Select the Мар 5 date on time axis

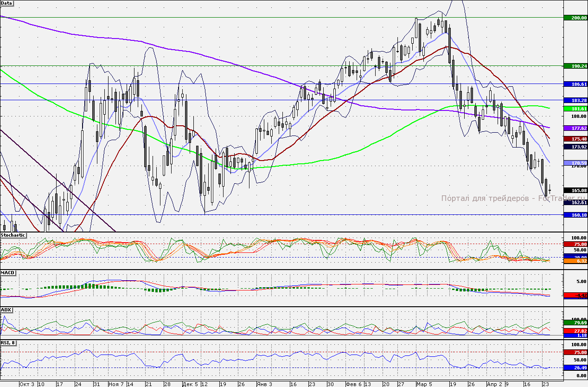coord(424,384)
